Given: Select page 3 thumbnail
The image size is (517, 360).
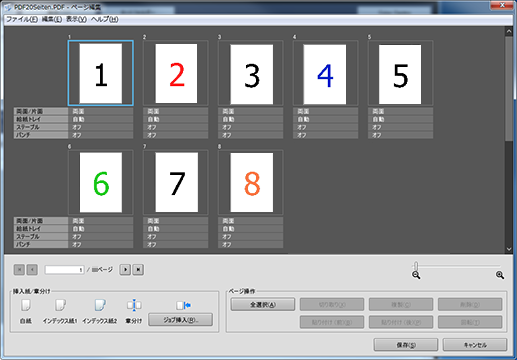Looking at the screenshot, I should (251, 73).
